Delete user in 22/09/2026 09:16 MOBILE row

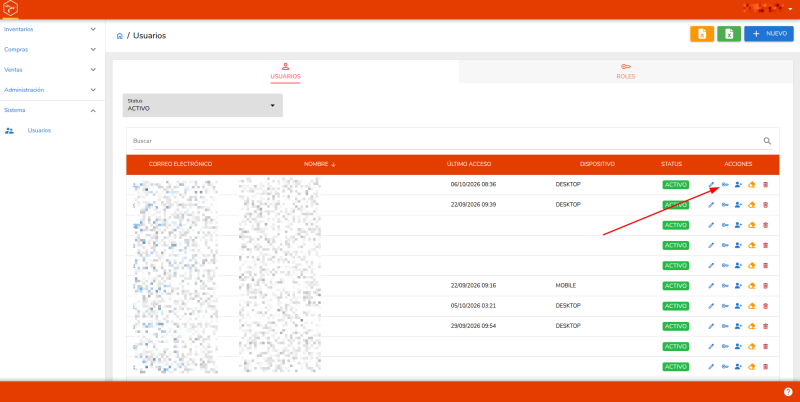click(x=765, y=286)
